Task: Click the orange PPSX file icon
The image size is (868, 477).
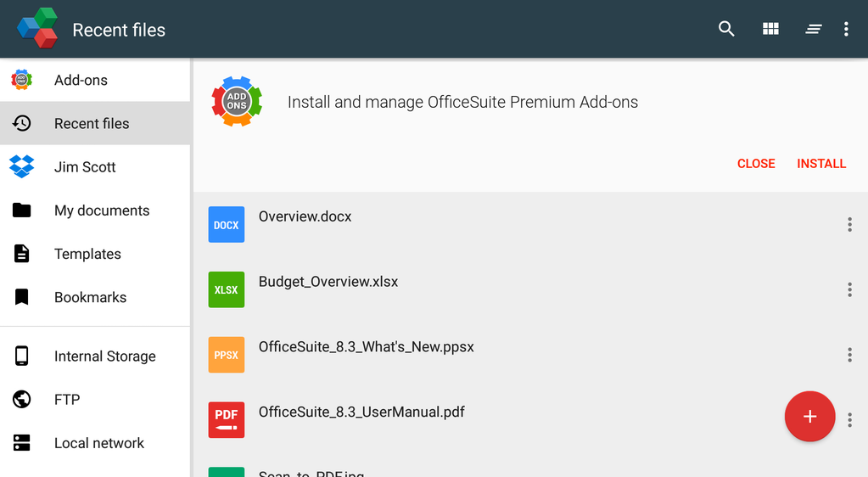Action: tap(227, 355)
